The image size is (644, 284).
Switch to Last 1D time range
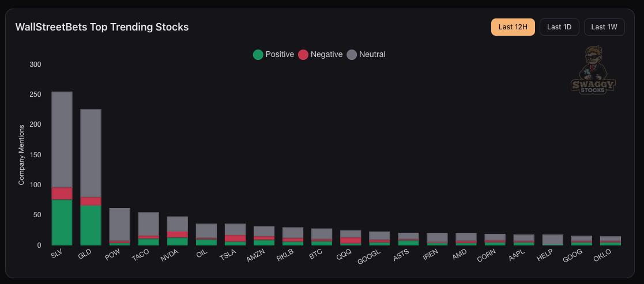pyautogui.click(x=559, y=27)
